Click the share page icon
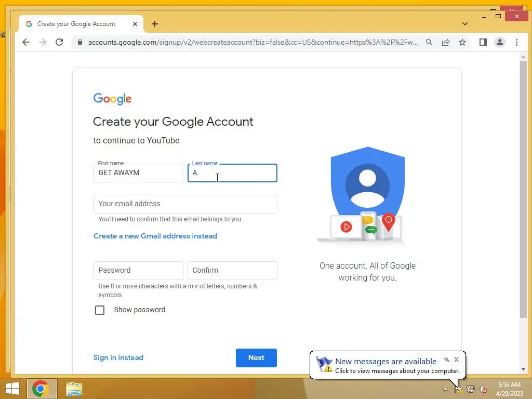Viewport: 532px width, 399px height. (x=445, y=42)
